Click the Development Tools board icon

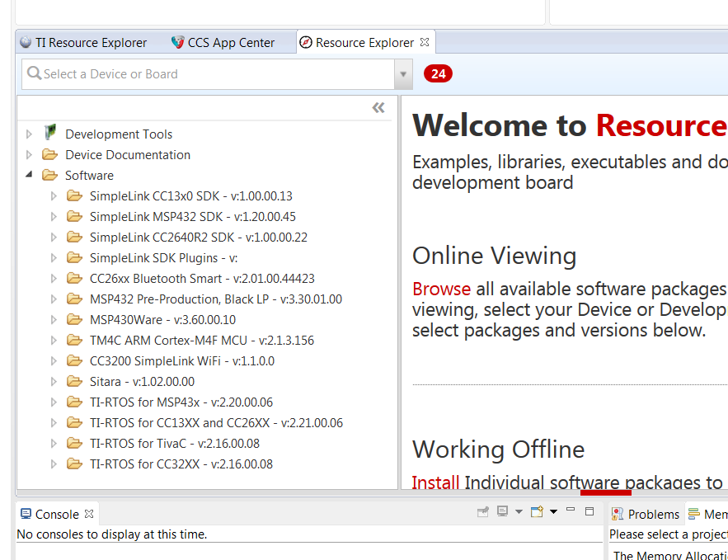(50, 132)
